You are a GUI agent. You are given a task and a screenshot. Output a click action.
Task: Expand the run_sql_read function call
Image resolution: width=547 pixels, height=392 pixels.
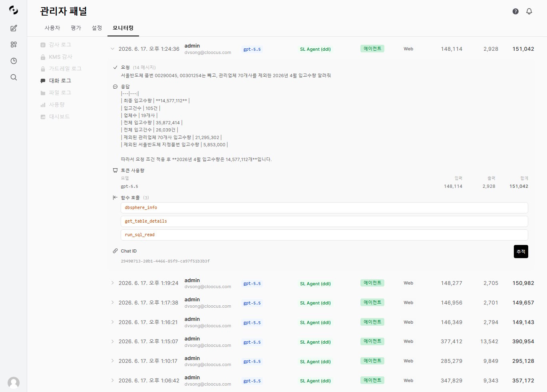(324, 235)
